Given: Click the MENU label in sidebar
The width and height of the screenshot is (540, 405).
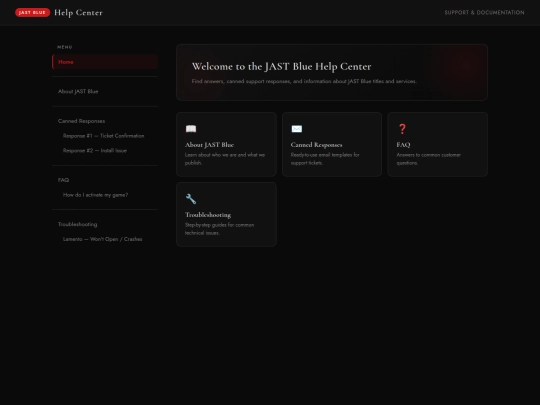Looking at the screenshot, I should pyautogui.click(x=65, y=47).
